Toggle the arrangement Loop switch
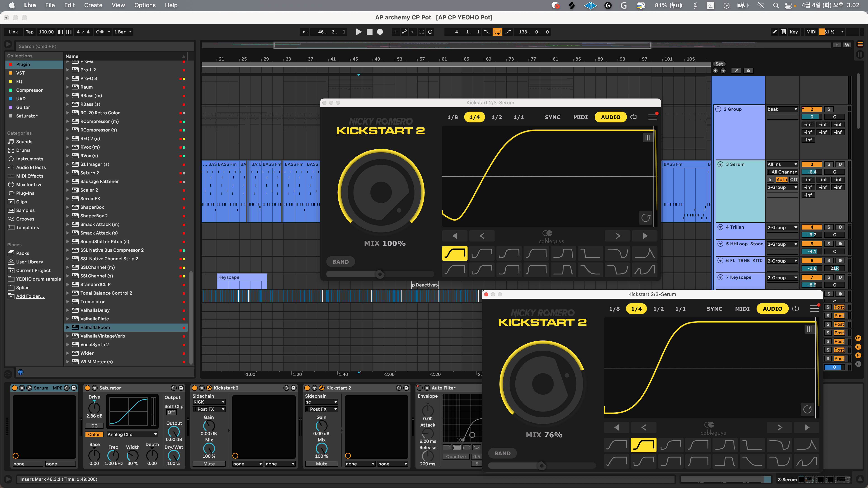The image size is (868, 488). 497,32
